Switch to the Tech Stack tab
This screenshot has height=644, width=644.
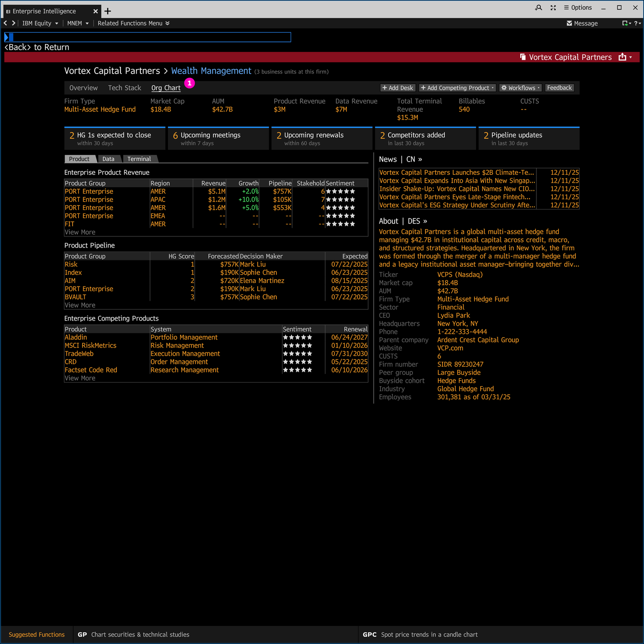(x=125, y=88)
